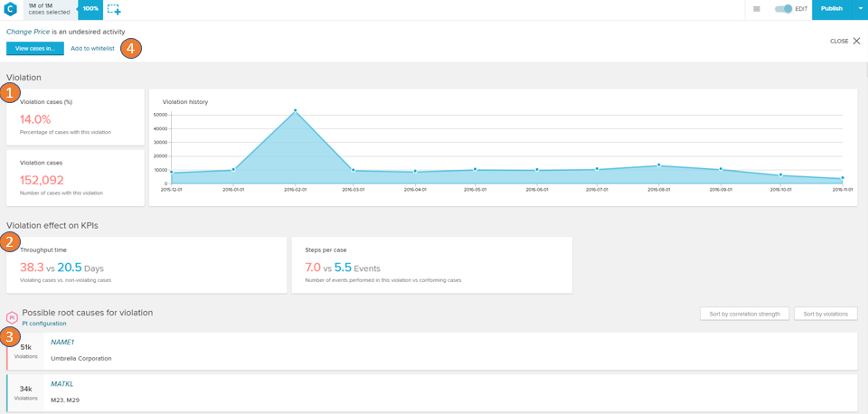Viewport: 868px width, 414px height.
Task: Click the peak point on violation history chart
Action: pos(295,111)
